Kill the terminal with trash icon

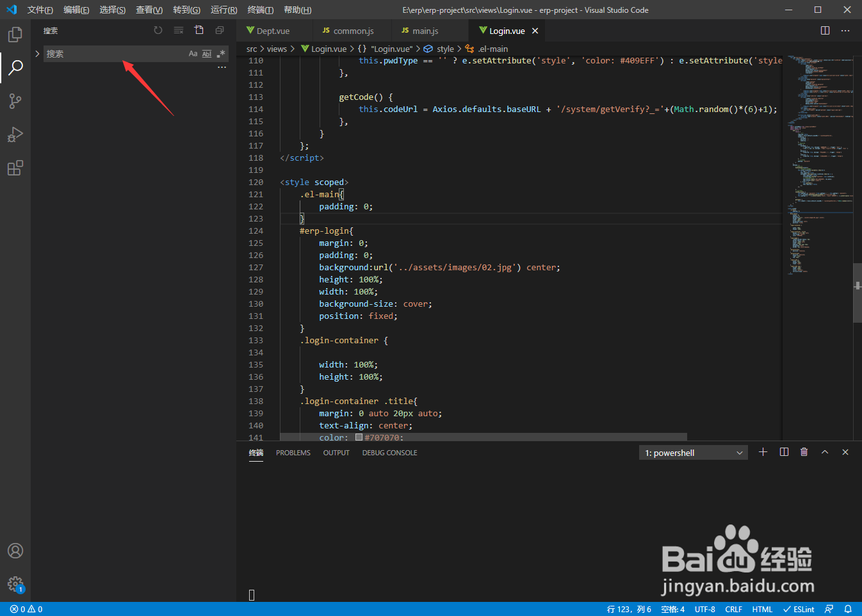pos(804,452)
